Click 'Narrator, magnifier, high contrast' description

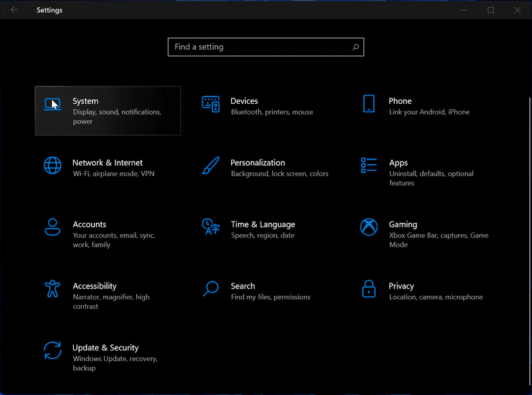point(111,302)
